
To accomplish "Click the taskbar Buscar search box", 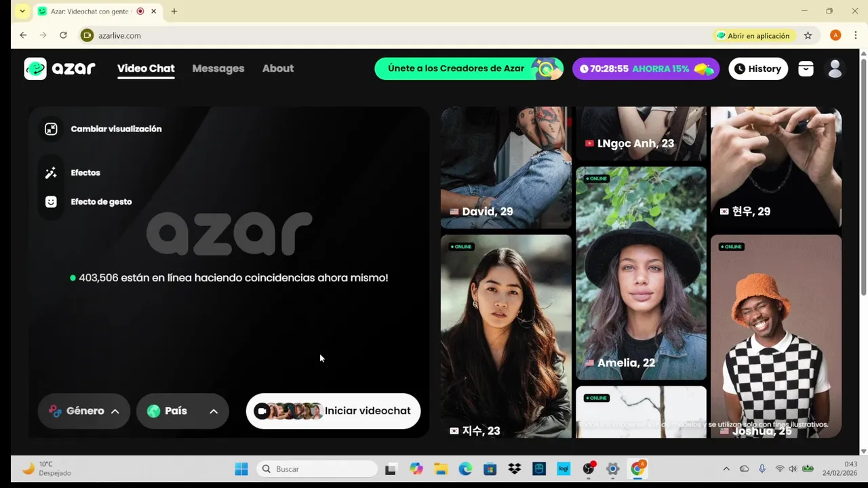I will (x=317, y=469).
